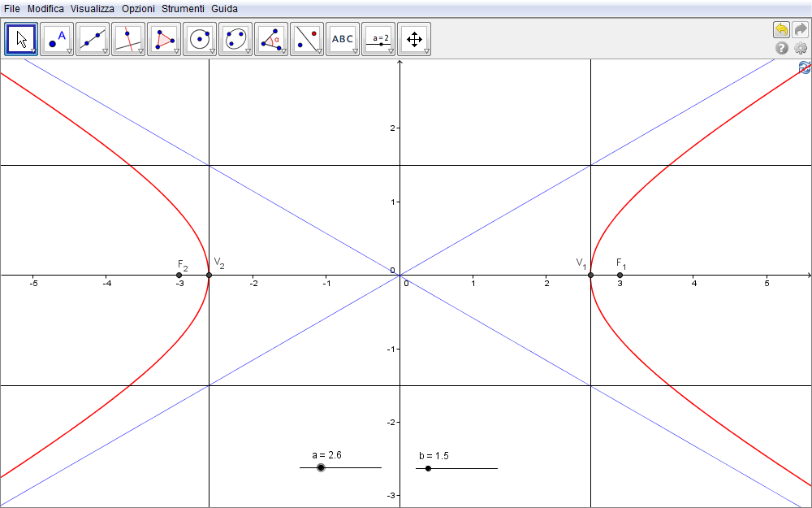Screen dimensions: 812x508
Task: Select the Move arrow tool
Action: point(21,38)
